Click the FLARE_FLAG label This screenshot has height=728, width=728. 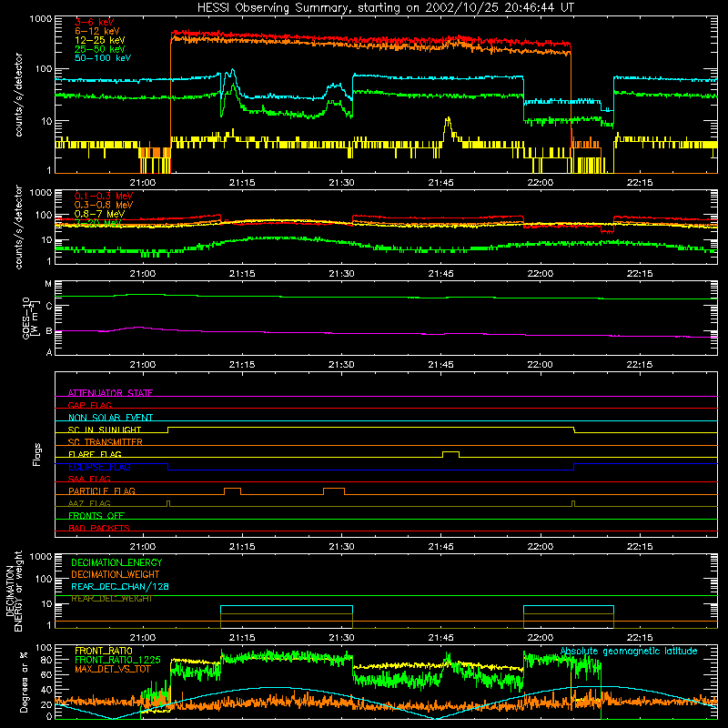click(x=95, y=454)
